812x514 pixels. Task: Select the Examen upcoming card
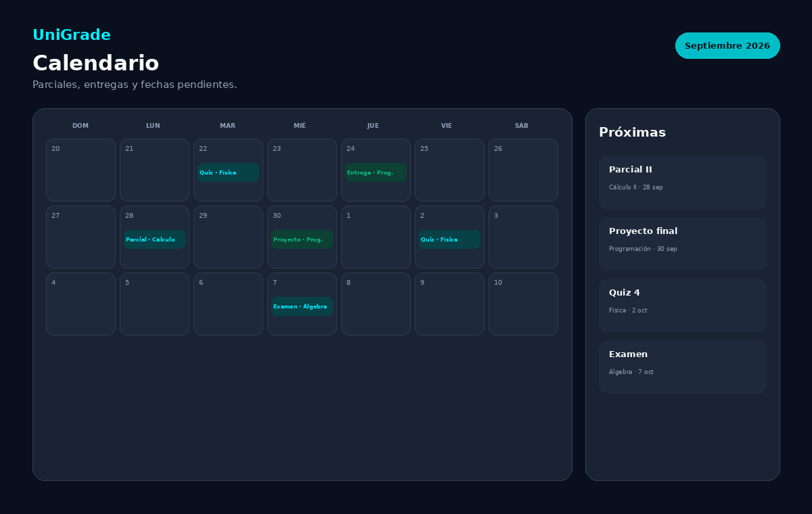coord(683,367)
